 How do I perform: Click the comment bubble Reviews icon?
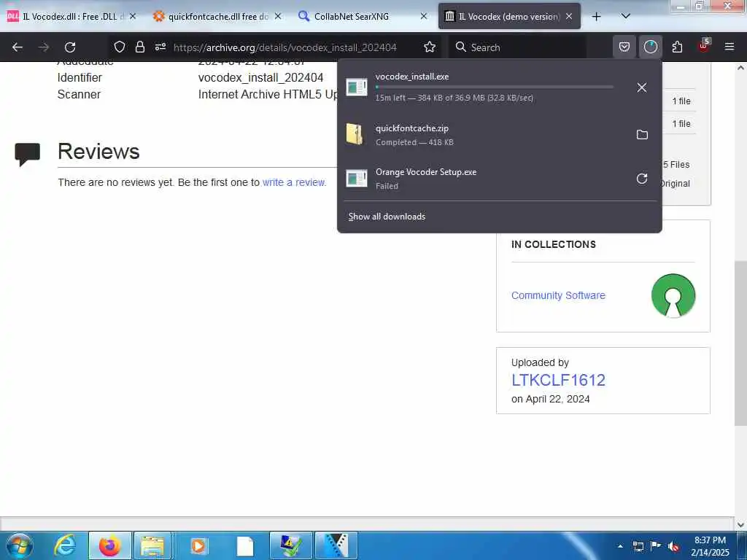click(27, 155)
